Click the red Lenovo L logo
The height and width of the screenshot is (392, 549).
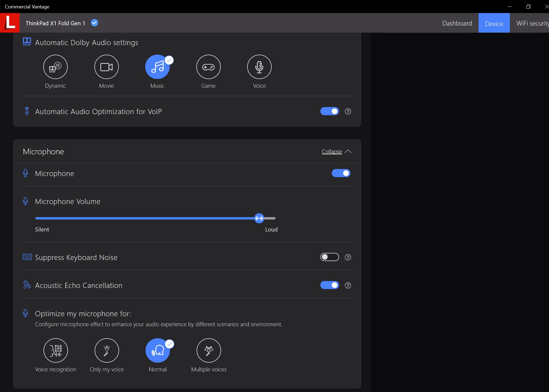(x=10, y=23)
